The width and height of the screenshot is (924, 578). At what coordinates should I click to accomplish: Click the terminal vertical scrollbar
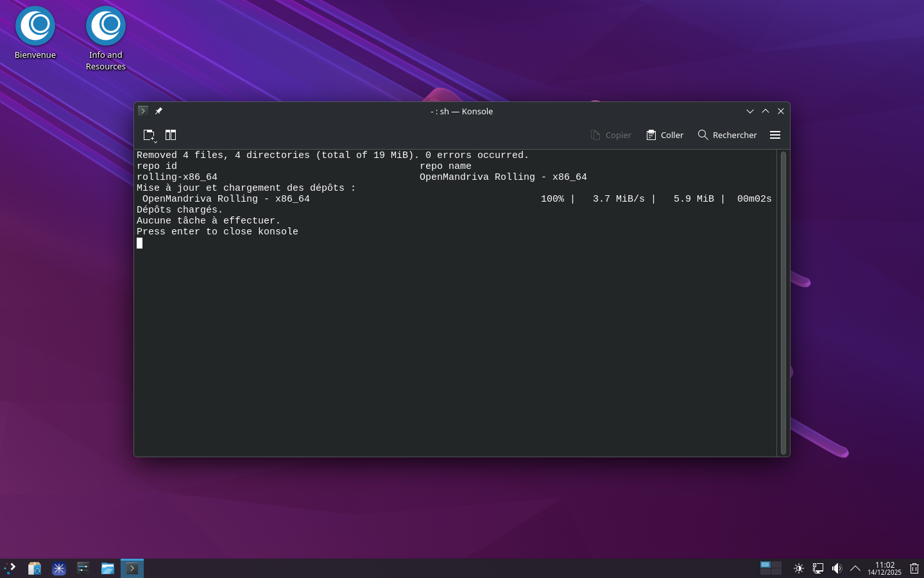click(x=783, y=302)
